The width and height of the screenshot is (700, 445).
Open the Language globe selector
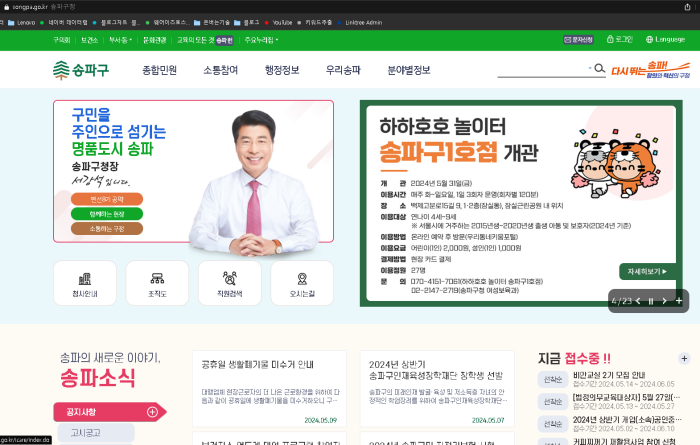665,39
